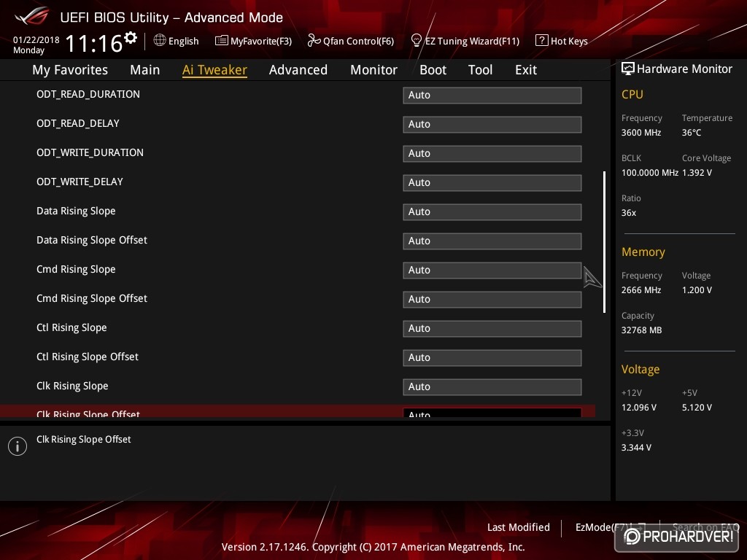Click the memory voltage 1.200 V
747x560 pixels.
click(x=697, y=290)
